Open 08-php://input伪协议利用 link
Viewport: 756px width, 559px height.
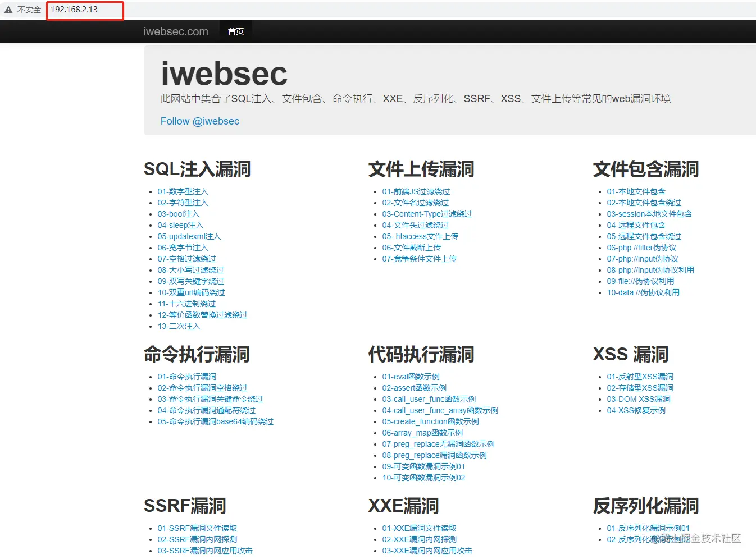click(x=651, y=270)
